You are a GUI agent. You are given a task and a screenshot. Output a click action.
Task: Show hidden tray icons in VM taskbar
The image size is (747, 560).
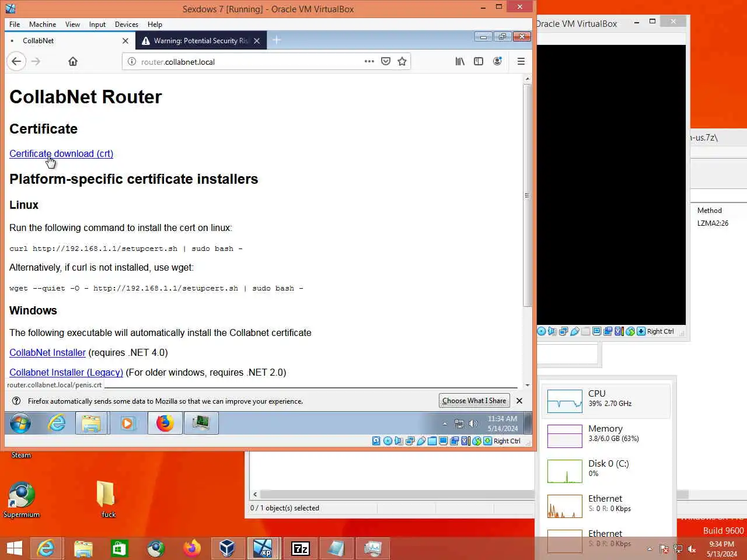click(x=445, y=424)
